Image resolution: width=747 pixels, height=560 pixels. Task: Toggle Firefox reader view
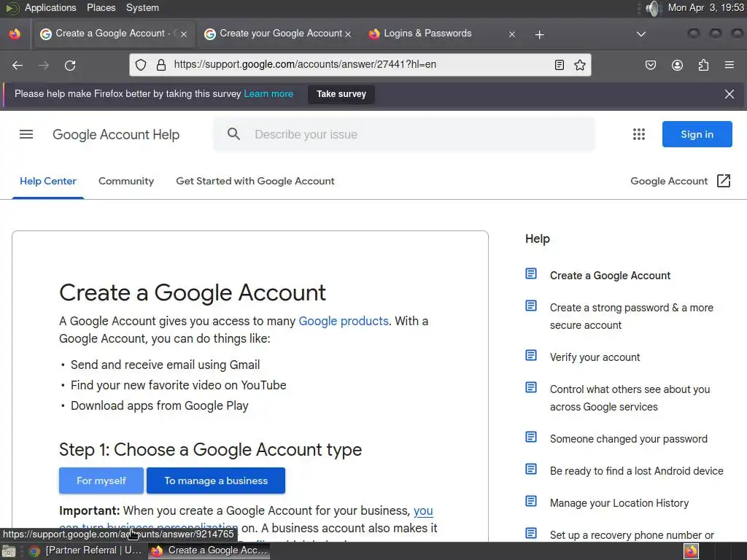560,65
